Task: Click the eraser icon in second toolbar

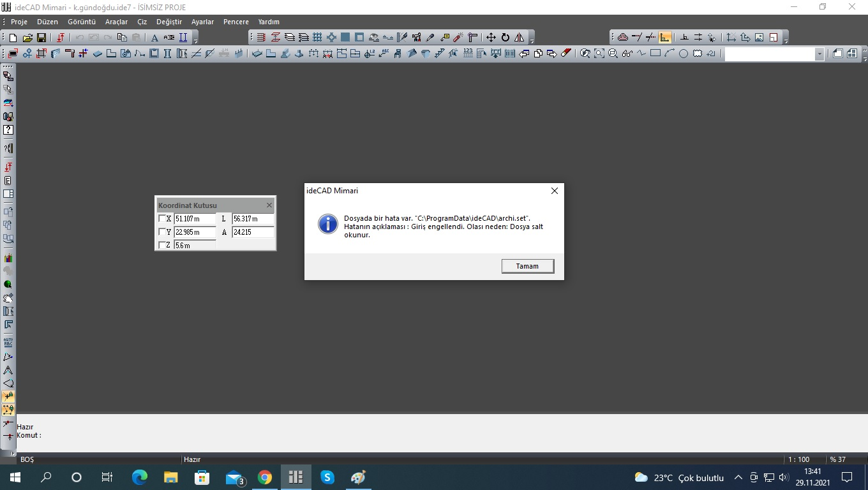Action: coord(566,54)
